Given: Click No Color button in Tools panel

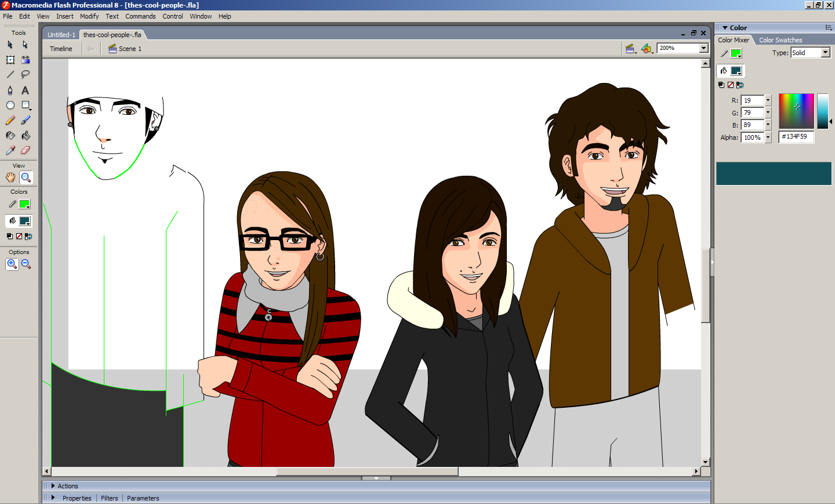Looking at the screenshot, I should click(19, 236).
